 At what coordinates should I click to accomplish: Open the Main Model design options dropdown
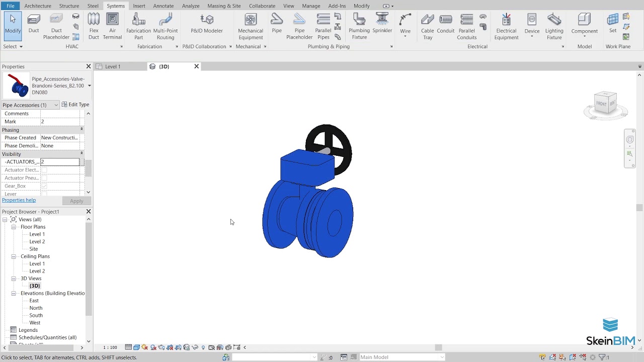pyautogui.click(x=403, y=357)
